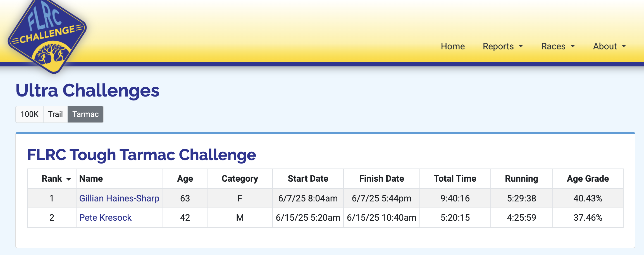
Task: Open the Home page link
Action: click(453, 46)
